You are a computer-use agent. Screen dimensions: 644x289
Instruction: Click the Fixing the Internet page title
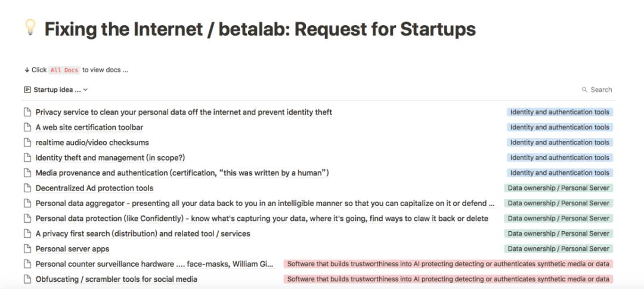260,29
